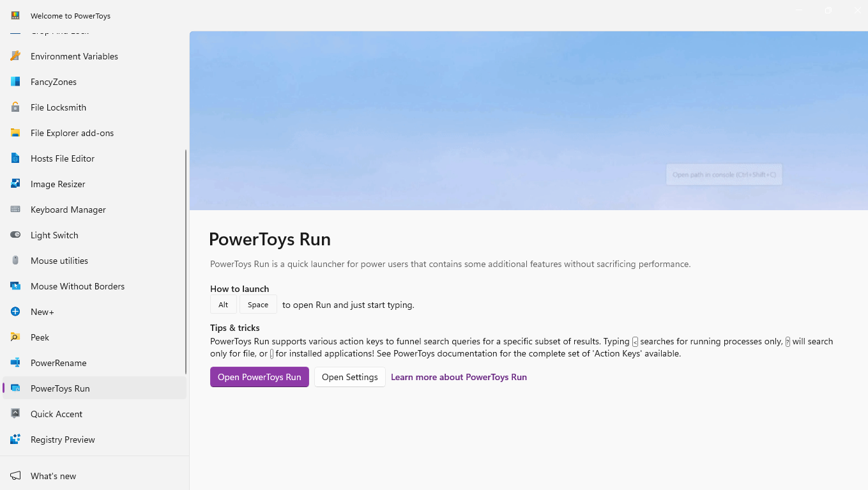Click the PowerToys Run sidebar icon
The width and height of the screenshot is (868, 490).
coord(15,388)
